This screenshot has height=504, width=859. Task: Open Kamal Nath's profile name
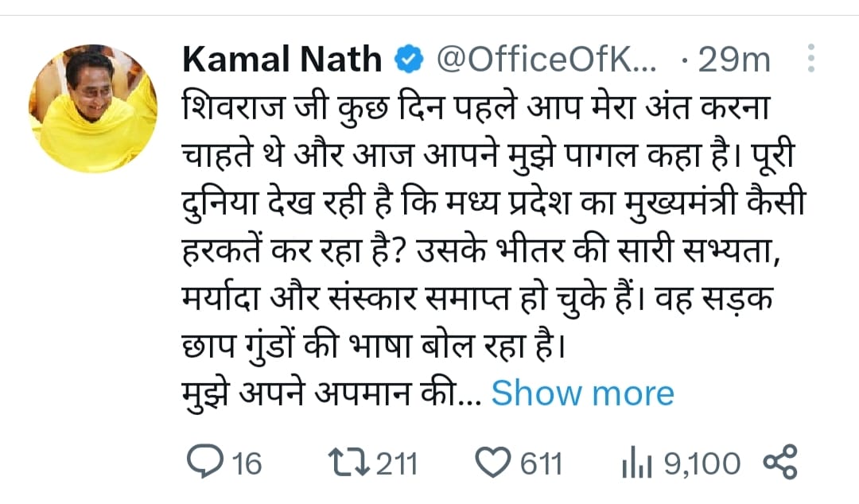coord(281,56)
